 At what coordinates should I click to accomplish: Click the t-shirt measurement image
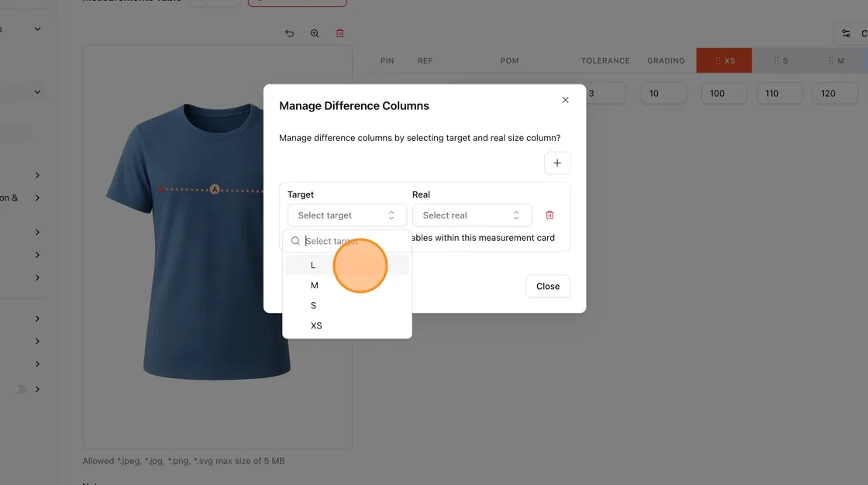(x=217, y=246)
